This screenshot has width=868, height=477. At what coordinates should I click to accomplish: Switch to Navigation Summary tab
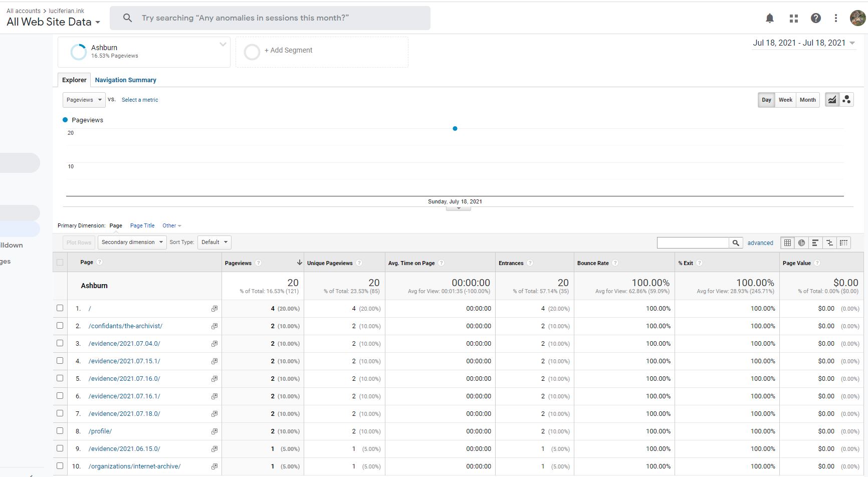[125, 80]
